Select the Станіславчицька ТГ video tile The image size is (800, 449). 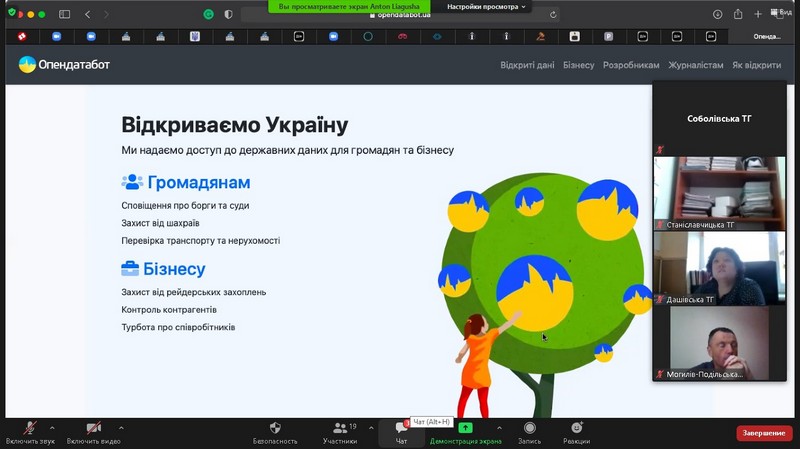(x=719, y=193)
